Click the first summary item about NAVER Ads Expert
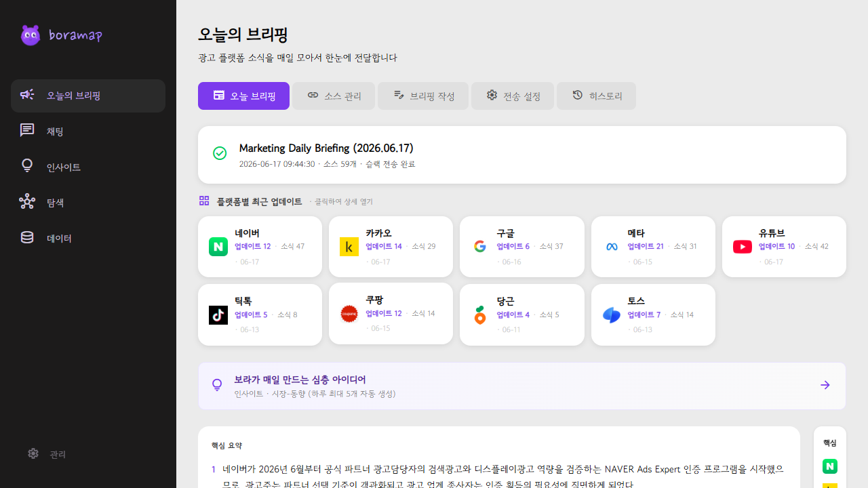This screenshot has width=868, height=488. click(498, 476)
